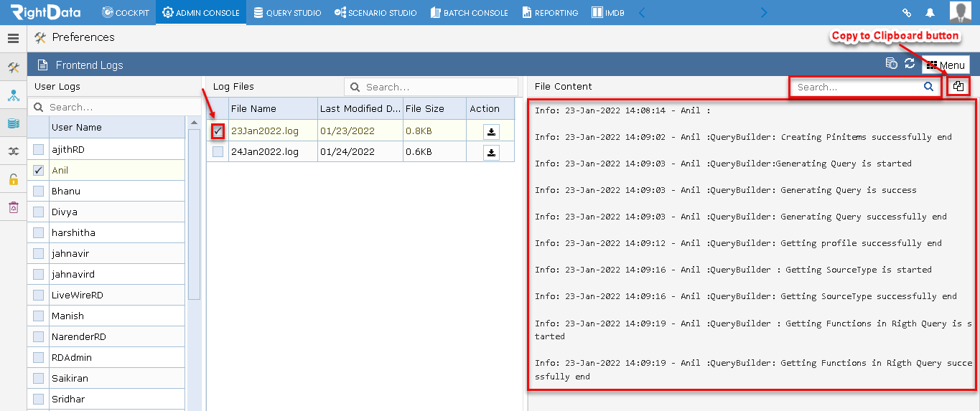
Task: Open the lock icon in left sidebar
Action: pyautogui.click(x=13, y=179)
